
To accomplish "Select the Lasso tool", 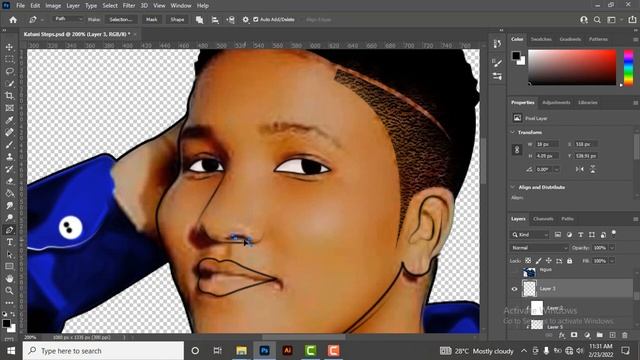I will pos(9,71).
